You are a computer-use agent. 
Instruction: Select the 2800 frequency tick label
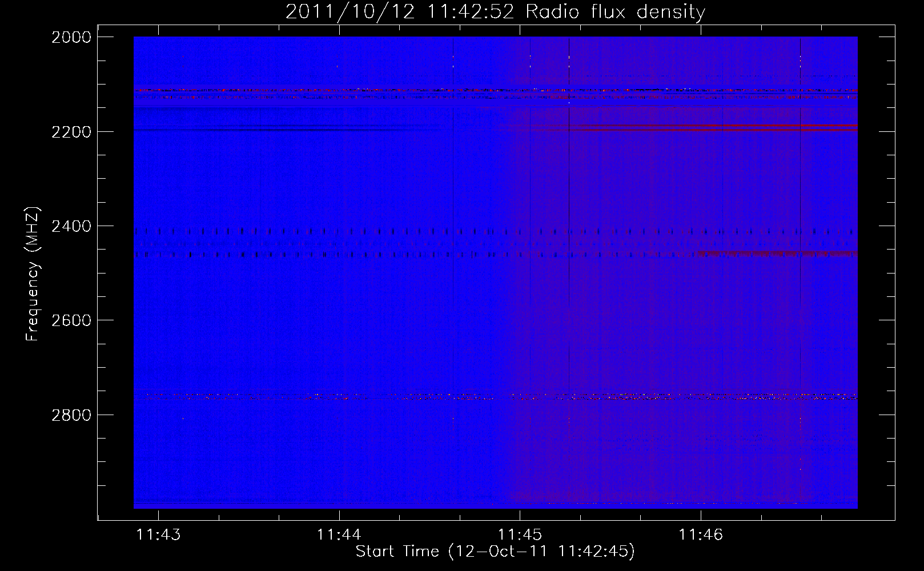[x=71, y=415]
